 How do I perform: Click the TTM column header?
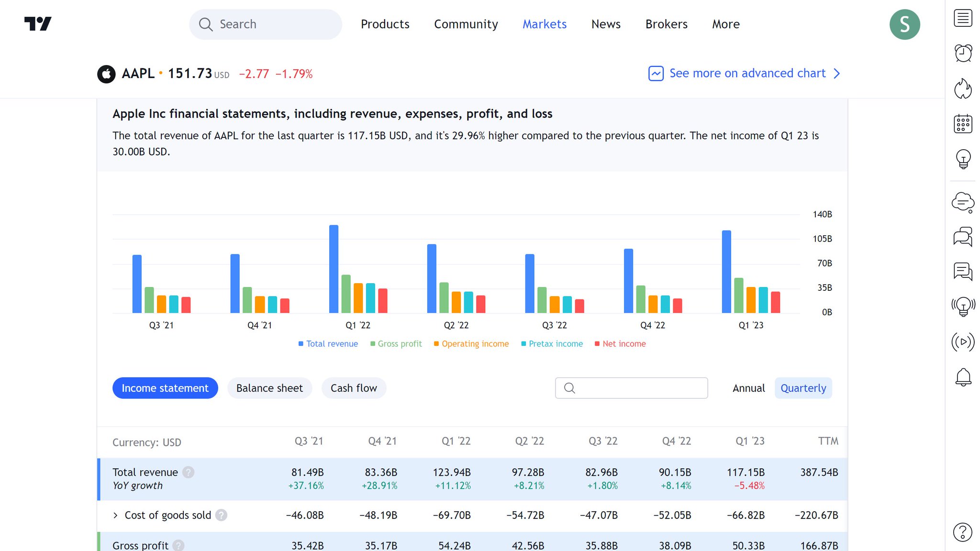[x=828, y=441]
